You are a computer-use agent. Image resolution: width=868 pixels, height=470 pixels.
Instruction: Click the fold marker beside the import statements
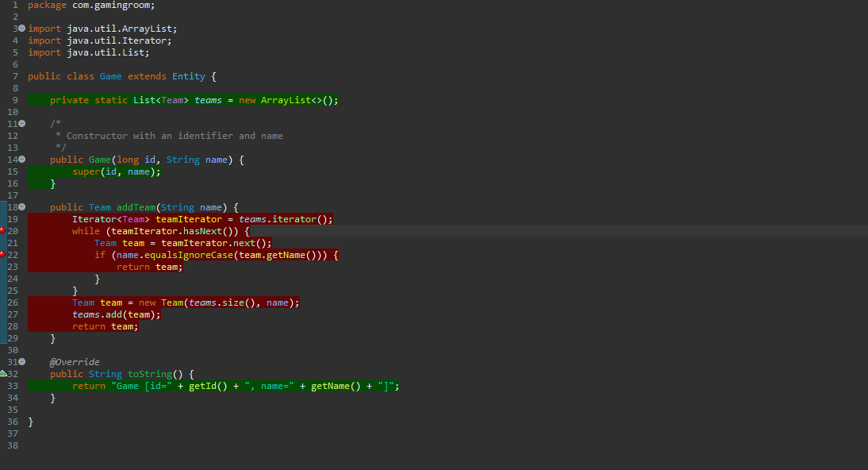(21, 28)
